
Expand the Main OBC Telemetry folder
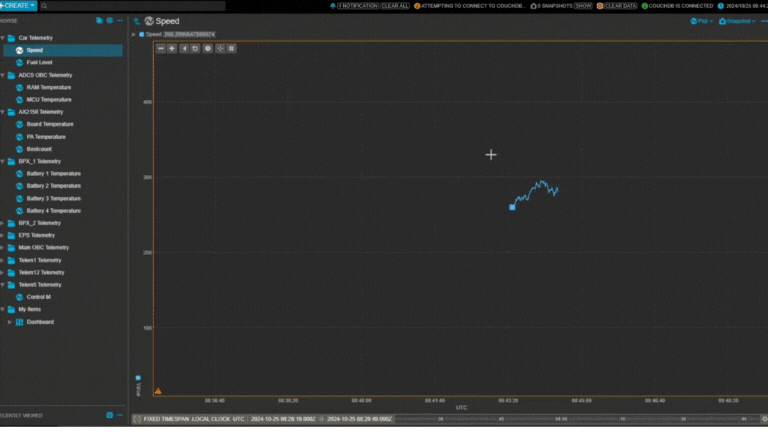(x=3, y=248)
